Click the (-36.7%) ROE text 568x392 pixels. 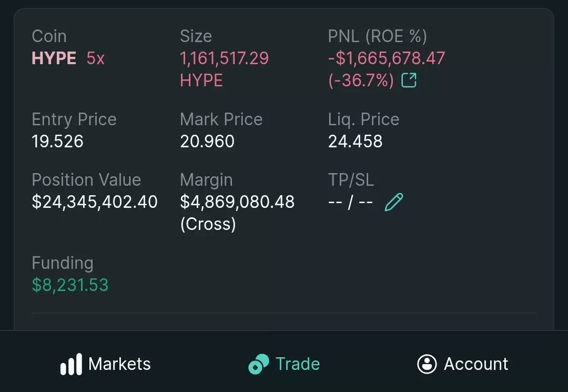[x=361, y=80]
